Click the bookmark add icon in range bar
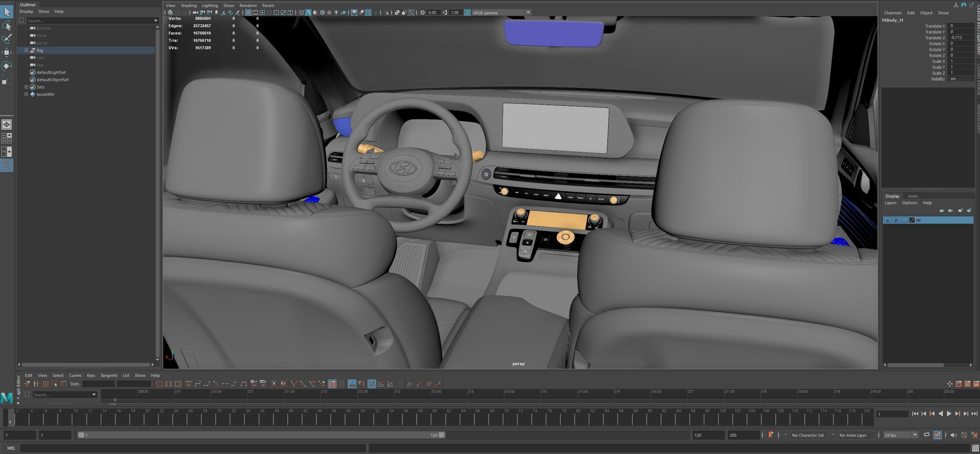The width and height of the screenshot is (980, 454). tap(771, 435)
